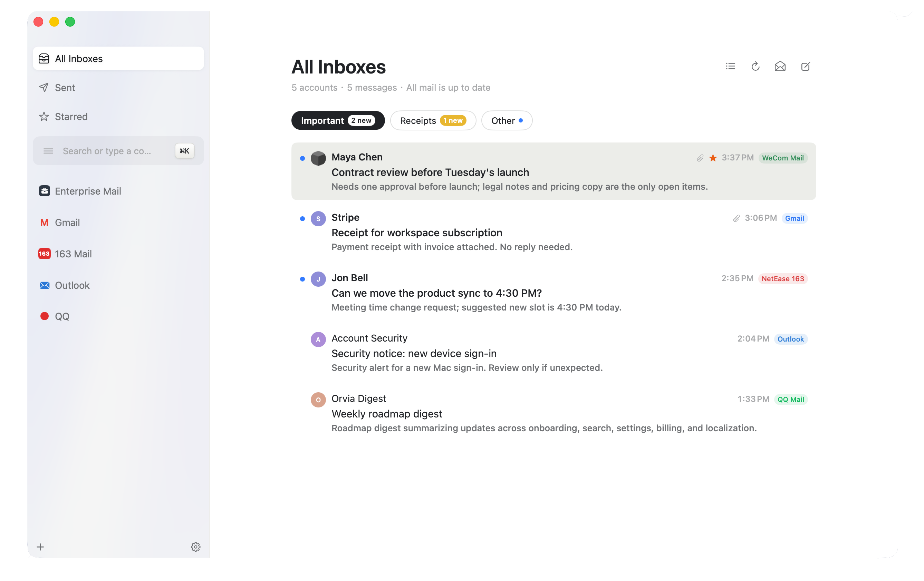Open the Gmail account

click(118, 223)
